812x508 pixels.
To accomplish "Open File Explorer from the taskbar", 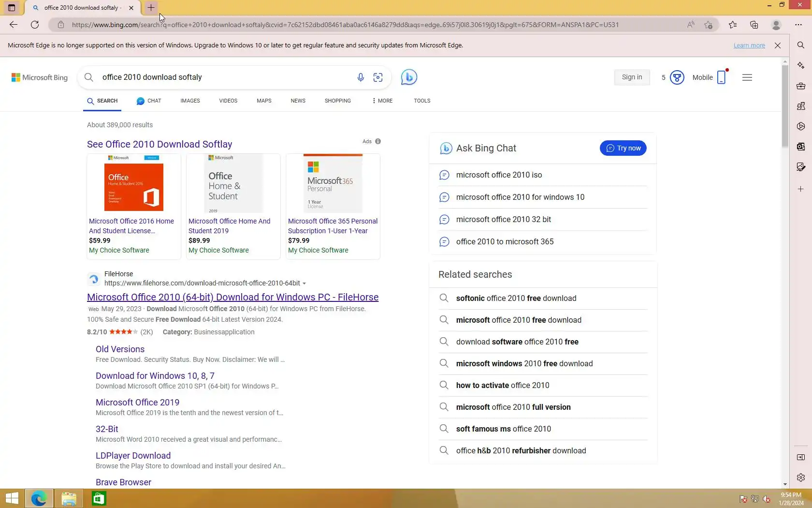I will click(x=69, y=499).
